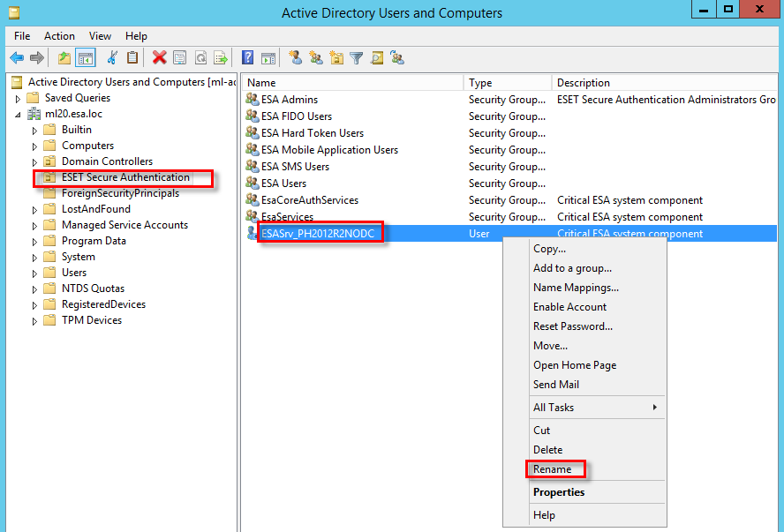Screen dimensions: 784x532
Task: Click the Up one level folder icon
Action: pyautogui.click(x=64, y=58)
